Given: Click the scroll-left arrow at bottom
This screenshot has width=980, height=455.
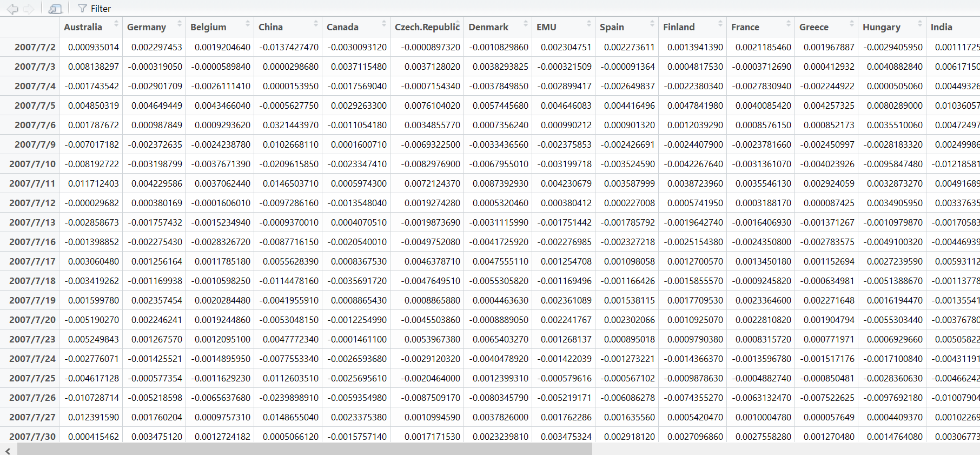Looking at the screenshot, I should [8, 450].
